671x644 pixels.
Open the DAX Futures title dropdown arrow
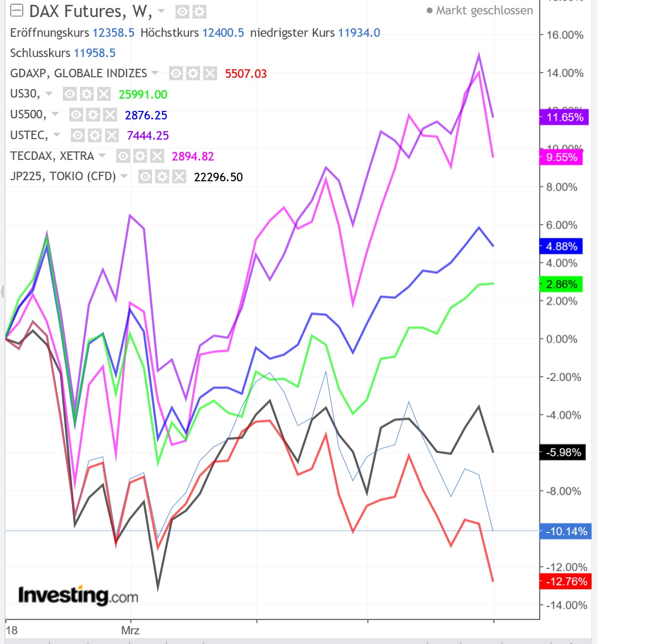click(161, 12)
